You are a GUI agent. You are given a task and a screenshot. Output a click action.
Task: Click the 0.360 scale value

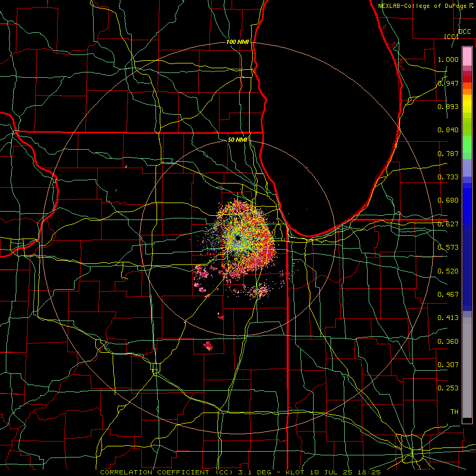[448, 342]
